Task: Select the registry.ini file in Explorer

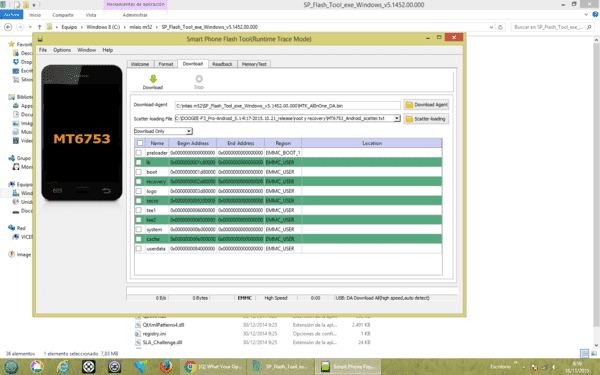Action: pos(154,334)
